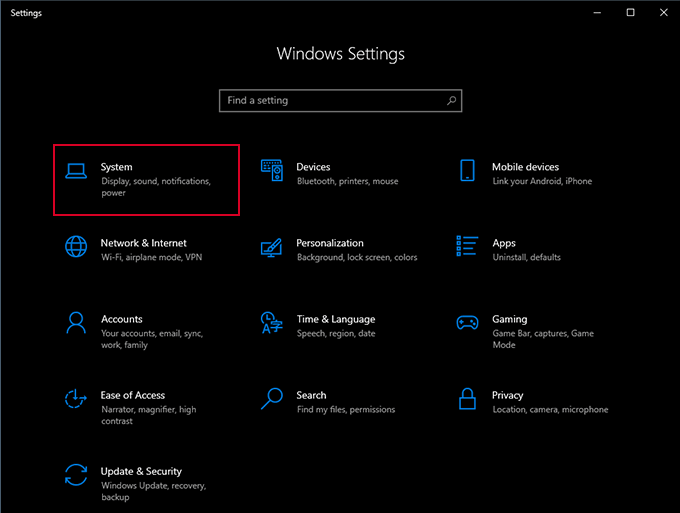Image resolution: width=680 pixels, height=513 pixels.
Task: Open the Ease of Access title
Action: [x=133, y=395]
